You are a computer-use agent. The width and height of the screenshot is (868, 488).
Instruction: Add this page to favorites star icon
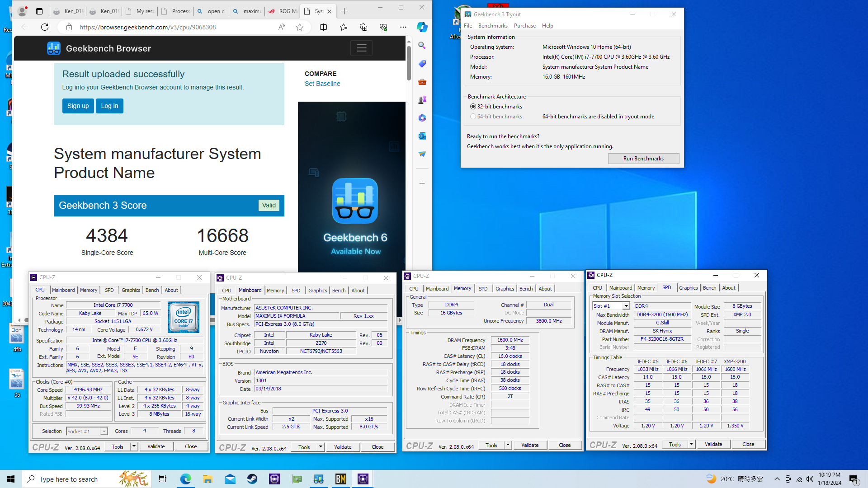coord(300,27)
